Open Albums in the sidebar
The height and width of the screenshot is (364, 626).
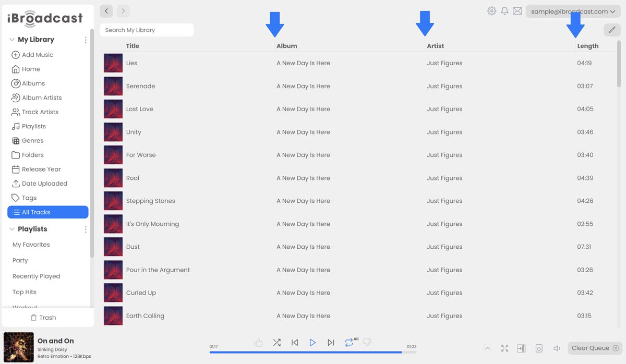click(x=33, y=83)
